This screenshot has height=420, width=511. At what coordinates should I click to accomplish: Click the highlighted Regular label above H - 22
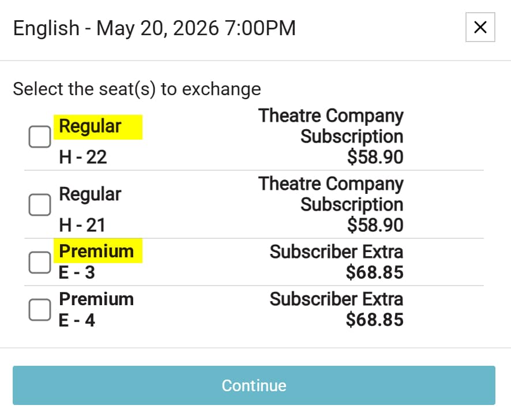[91, 126]
